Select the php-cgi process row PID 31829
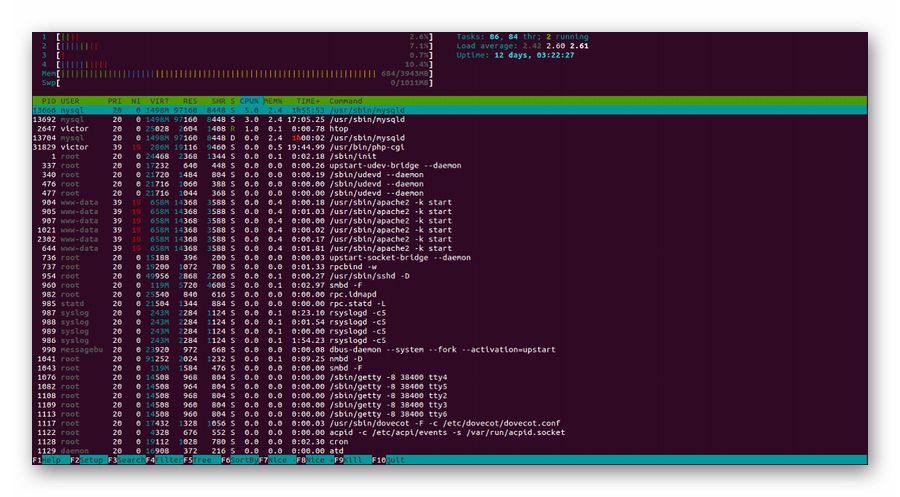This screenshot has width=900, height=497. pos(449,147)
